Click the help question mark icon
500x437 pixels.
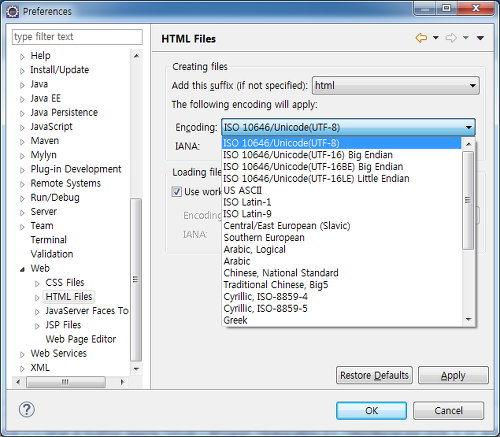point(27,409)
